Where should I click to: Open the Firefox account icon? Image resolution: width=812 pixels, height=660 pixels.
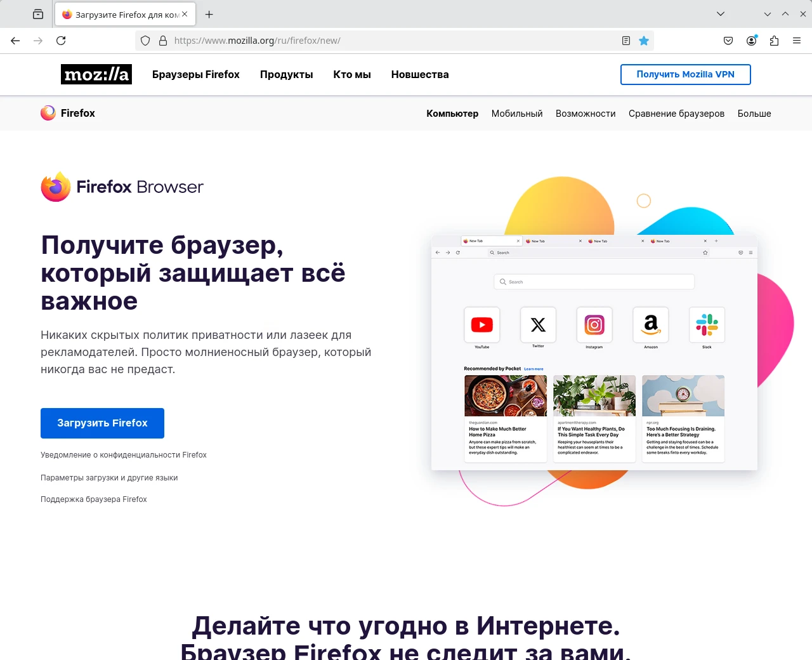[x=751, y=41]
